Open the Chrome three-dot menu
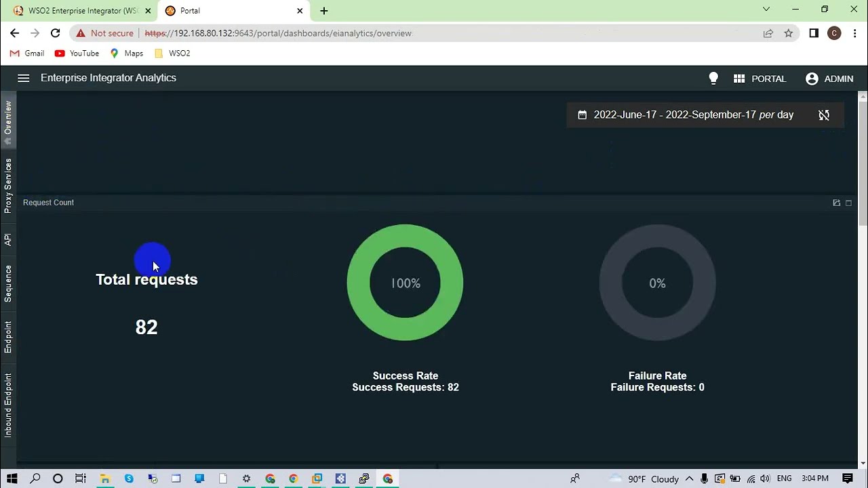868x488 pixels. point(854,33)
